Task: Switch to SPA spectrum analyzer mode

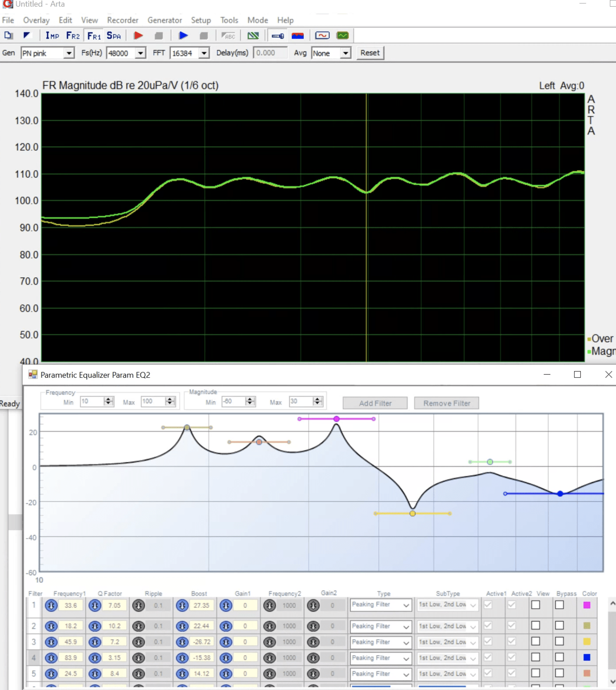Action: [114, 36]
